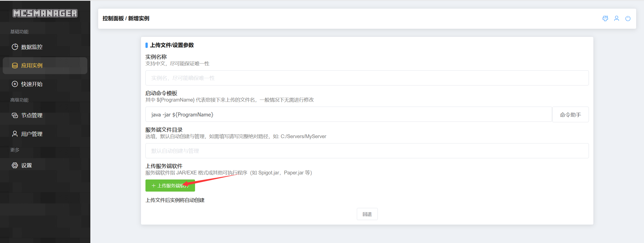644x243 pixels.
Task: Click the 服务端文件目录 input field
Action: (x=367, y=151)
